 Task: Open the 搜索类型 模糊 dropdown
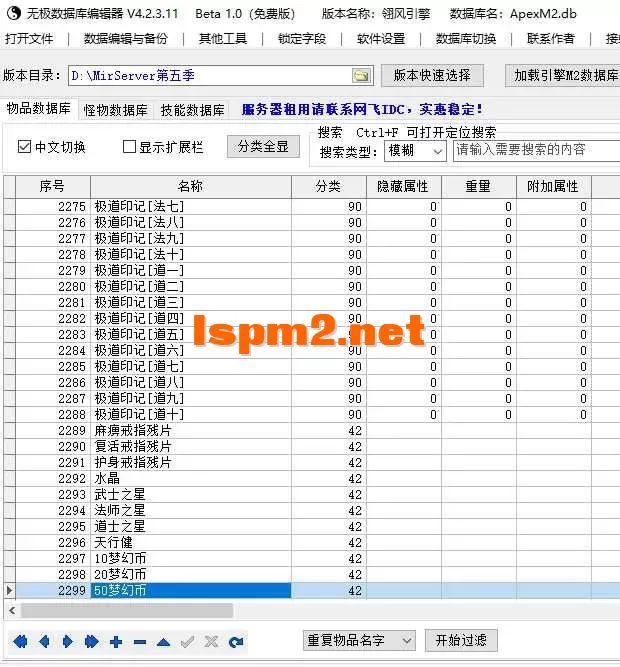415,151
